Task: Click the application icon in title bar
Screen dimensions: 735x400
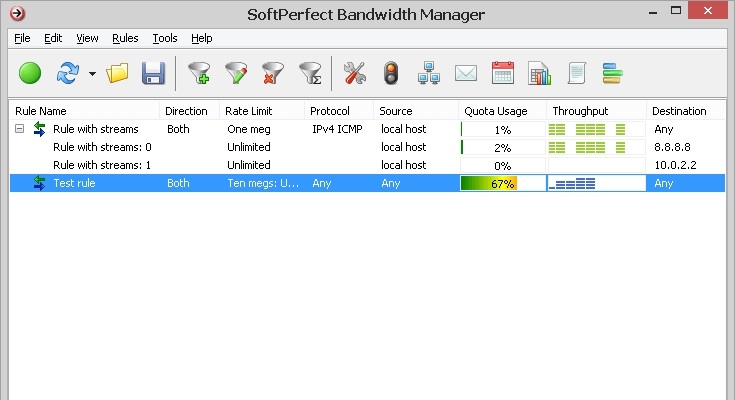Action: pyautogui.click(x=17, y=13)
